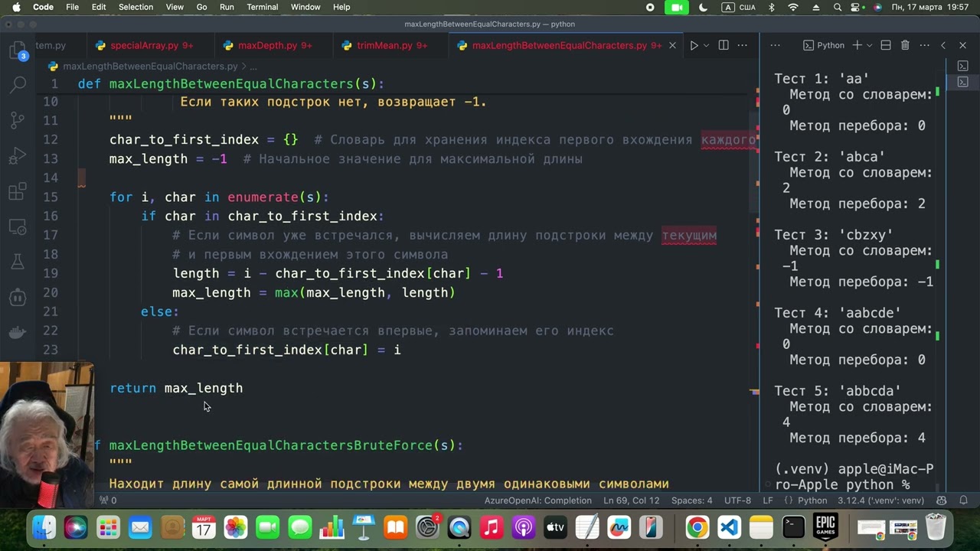Split the terminal panel

886,45
